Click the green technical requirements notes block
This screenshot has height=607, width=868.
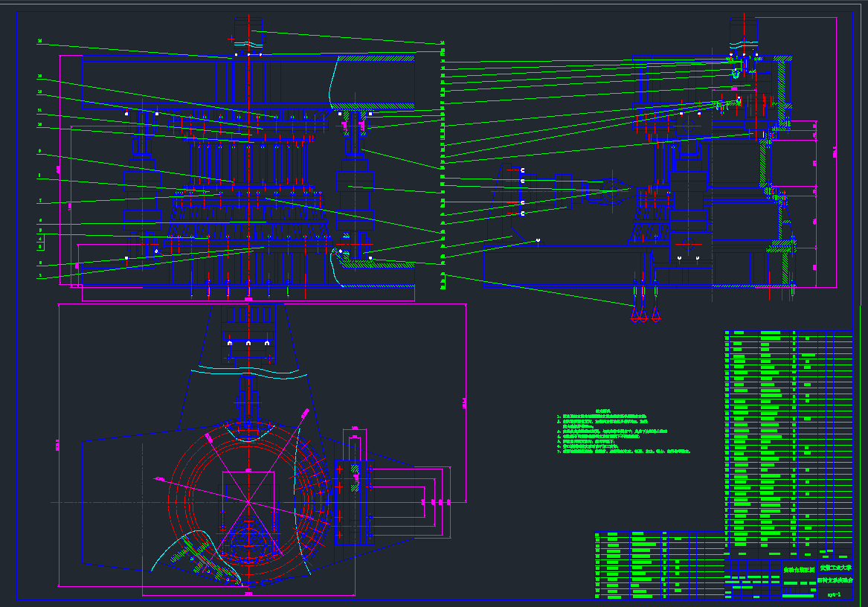coord(624,431)
